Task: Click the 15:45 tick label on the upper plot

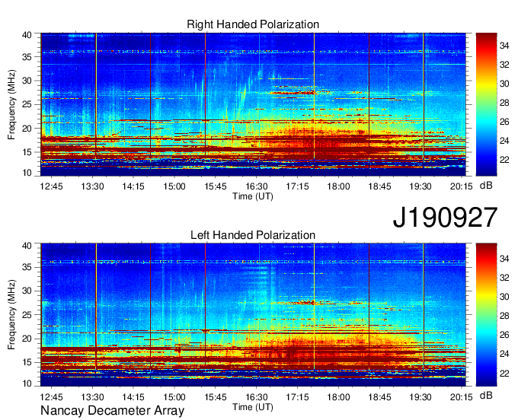Action: point(216,186)
